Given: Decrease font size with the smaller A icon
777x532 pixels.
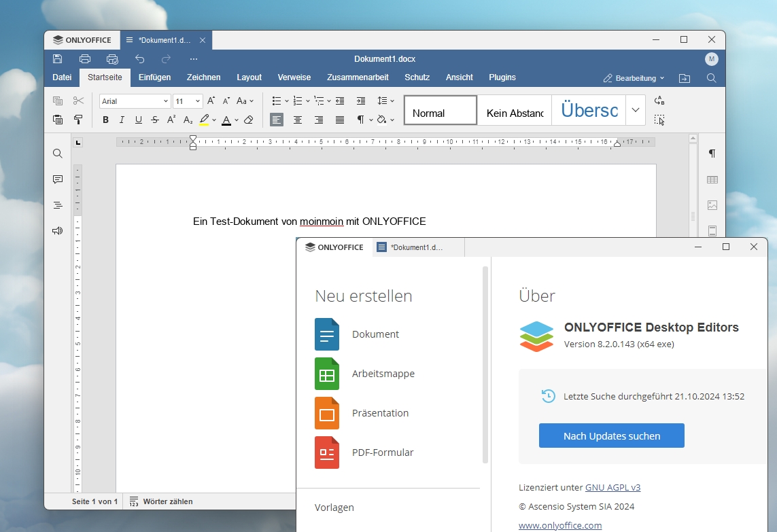Looking at the screenshot, I should [x=226, y=101].
